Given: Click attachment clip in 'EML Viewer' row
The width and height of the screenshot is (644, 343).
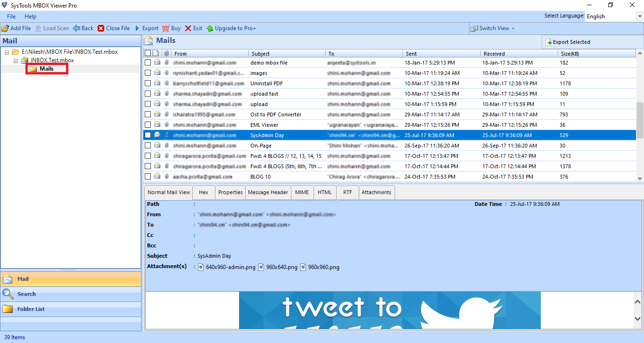Looking at the screenshot, I should (x=166, y=125).
